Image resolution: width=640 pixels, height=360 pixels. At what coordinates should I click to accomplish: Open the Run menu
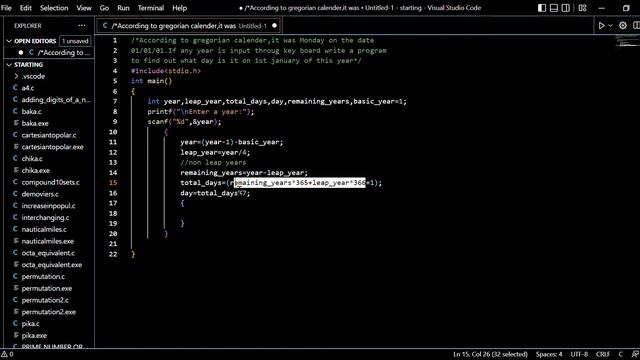coord(123,8)
